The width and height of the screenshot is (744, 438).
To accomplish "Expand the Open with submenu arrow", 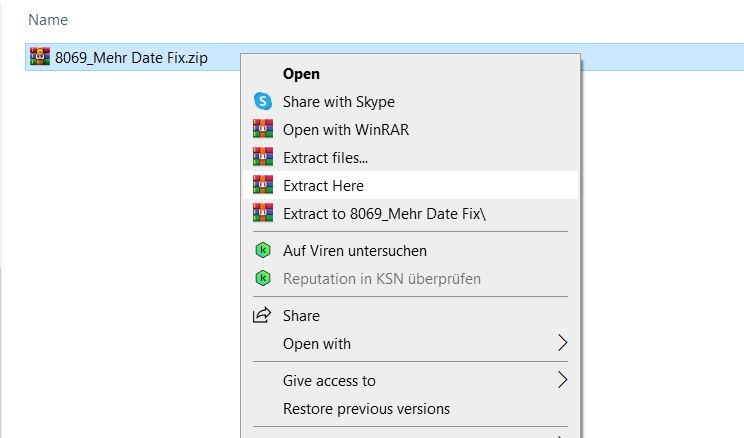I will (x=562, y=343).
